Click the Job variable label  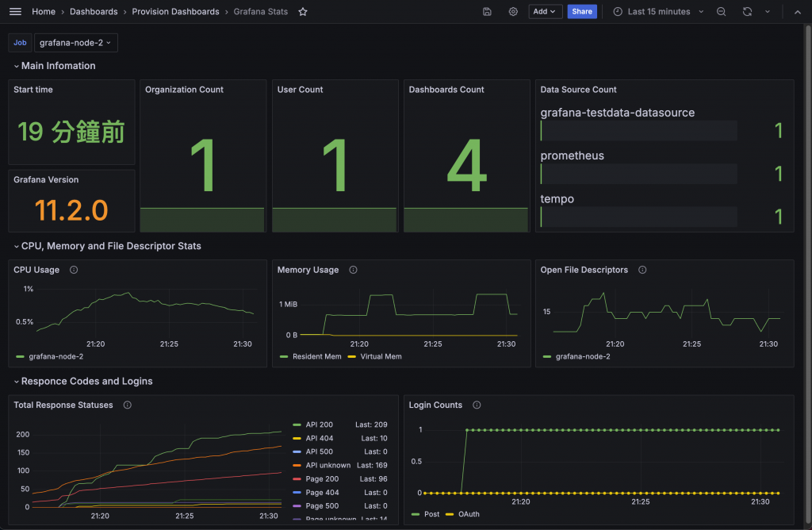click(20, 43)
